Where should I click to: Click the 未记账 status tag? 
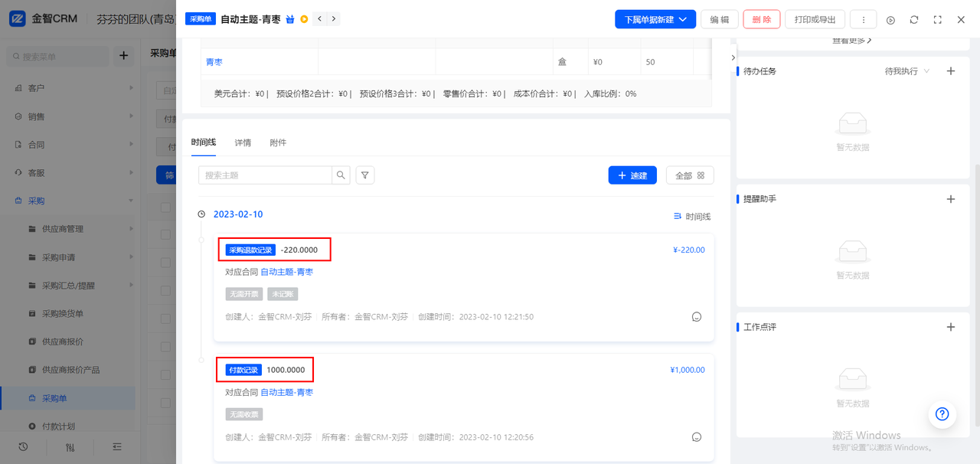283,294
